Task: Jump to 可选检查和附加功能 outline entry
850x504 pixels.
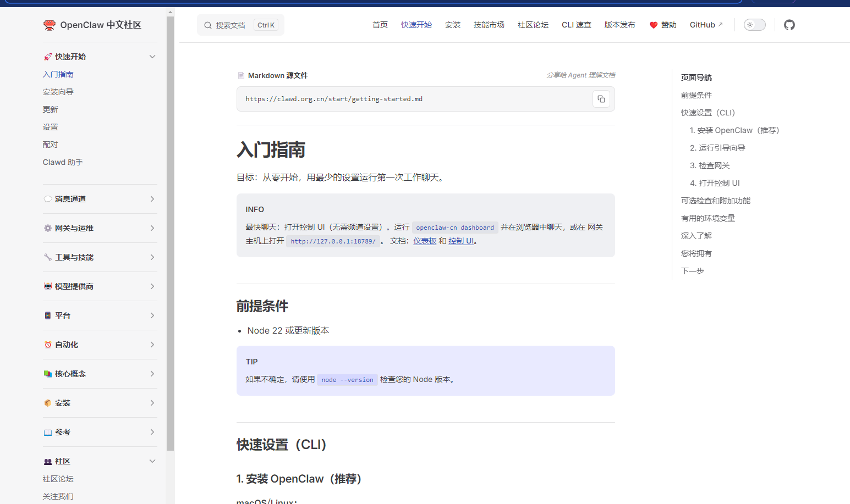Action: pyautogui.click(x=716, y=201)
